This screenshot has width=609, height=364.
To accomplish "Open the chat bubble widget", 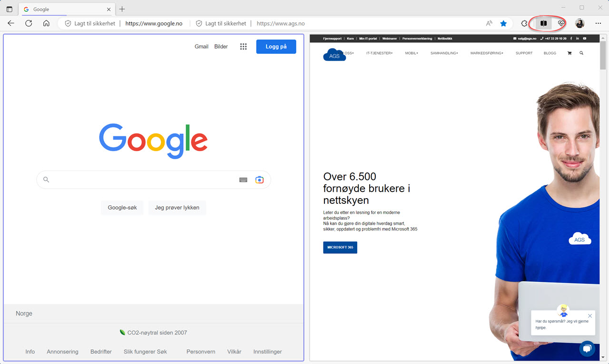I will (587, 349).
